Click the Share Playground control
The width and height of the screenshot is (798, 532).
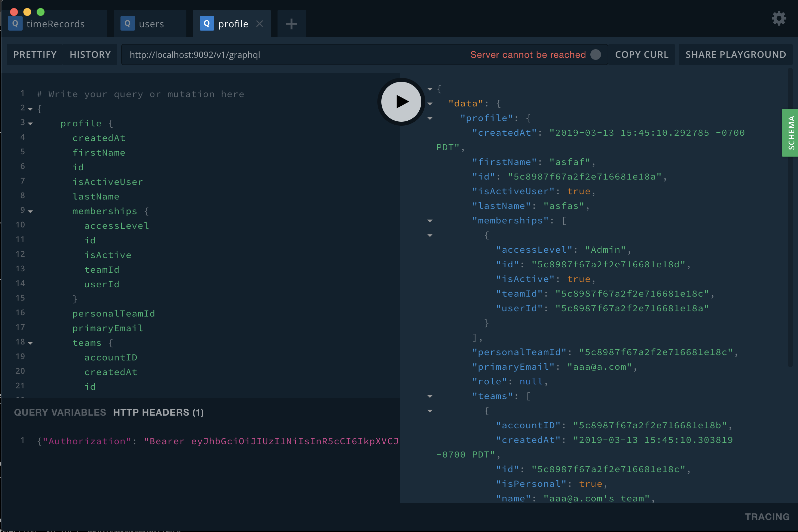[735, 54]
